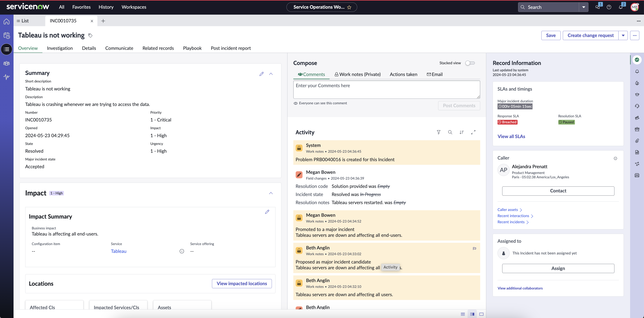
Task: Open the pulse activity icon in left sidebar
Action: point(6,77)
